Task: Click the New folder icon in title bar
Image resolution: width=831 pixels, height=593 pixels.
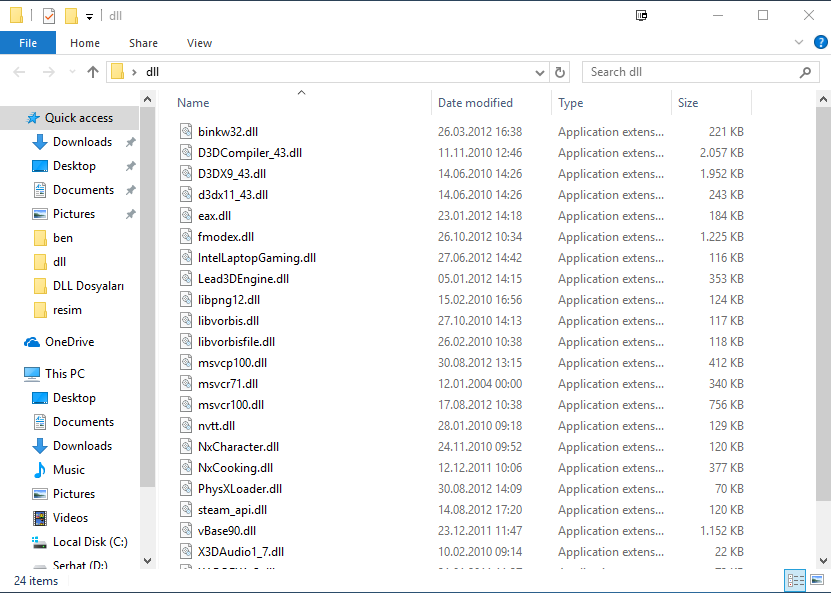Action: coord(71,16)
